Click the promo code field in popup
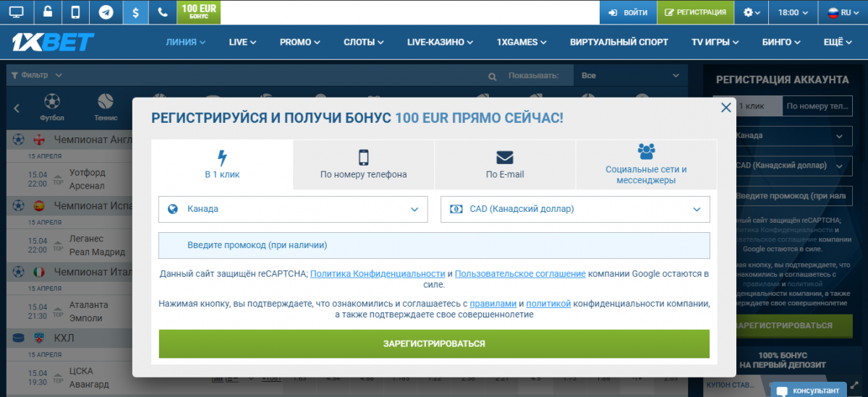Image resolution: width=868 pixels, height=397 pixels. tap(434, 245)
